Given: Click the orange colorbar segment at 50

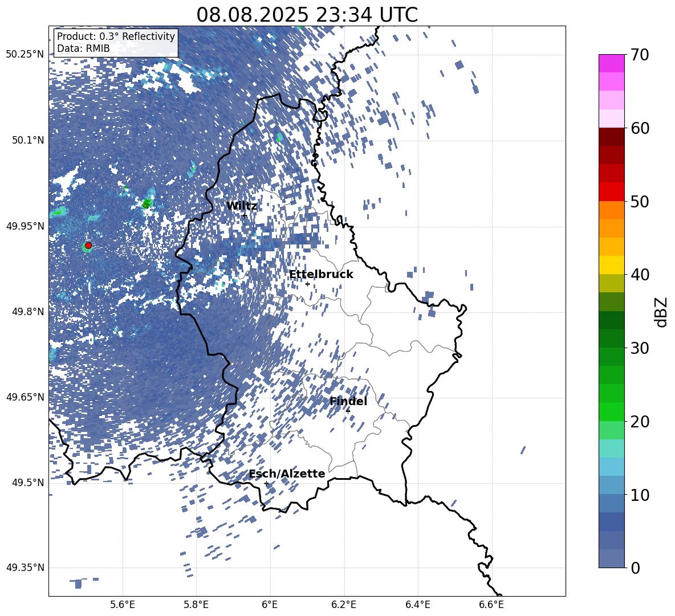Looking at the screenshot, I should (x=611, y=210).
